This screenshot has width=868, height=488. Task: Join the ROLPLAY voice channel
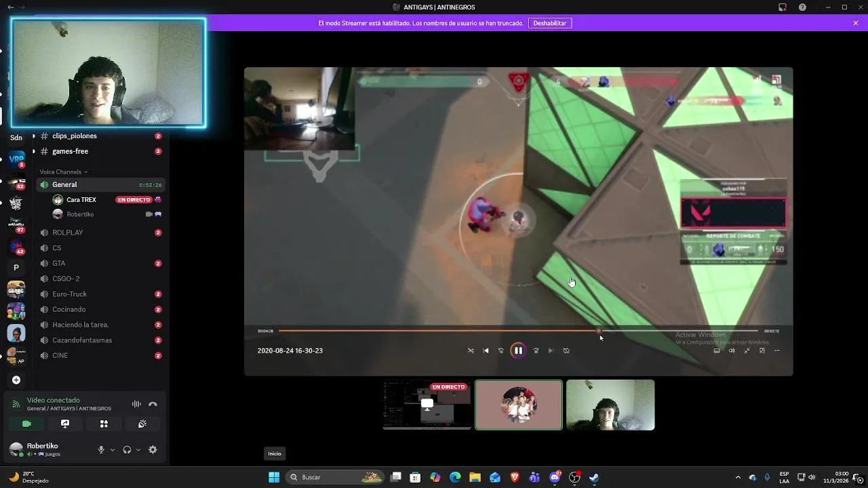100,232
